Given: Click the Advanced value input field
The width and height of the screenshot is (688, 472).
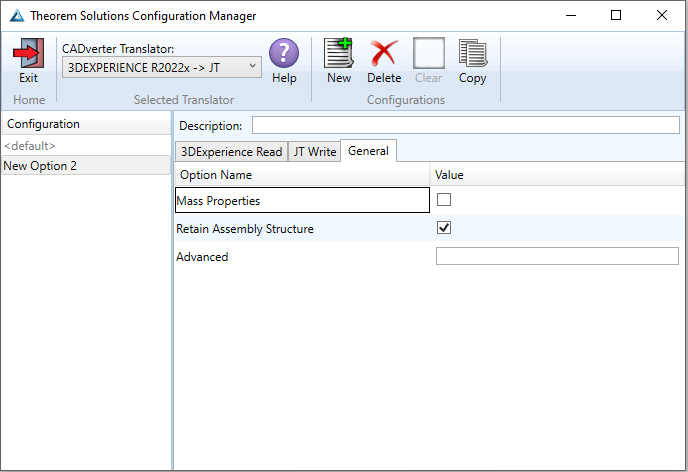Looking at the screenshot, I should tap(557, 256).
